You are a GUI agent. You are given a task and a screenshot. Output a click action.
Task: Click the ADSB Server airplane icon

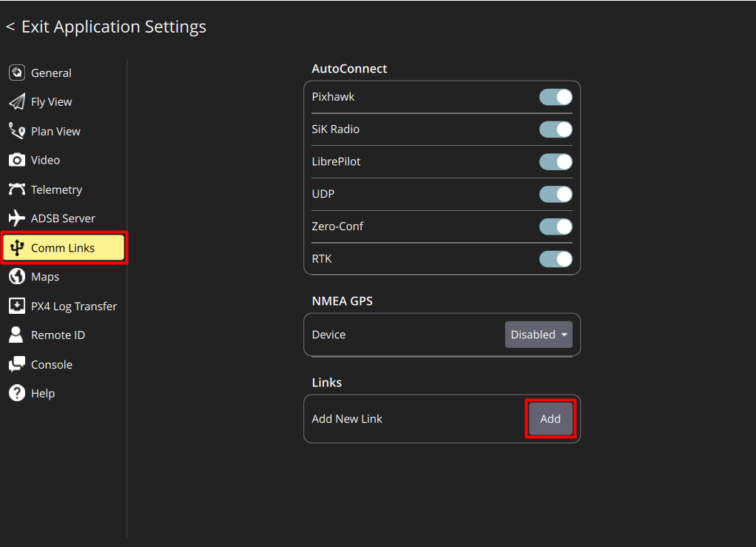[17, 218]
